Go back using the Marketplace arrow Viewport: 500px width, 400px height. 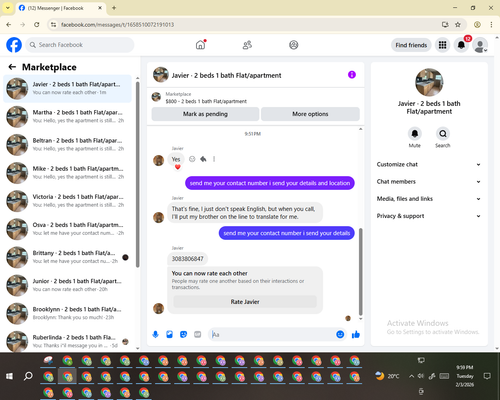[x=12, y=67]
